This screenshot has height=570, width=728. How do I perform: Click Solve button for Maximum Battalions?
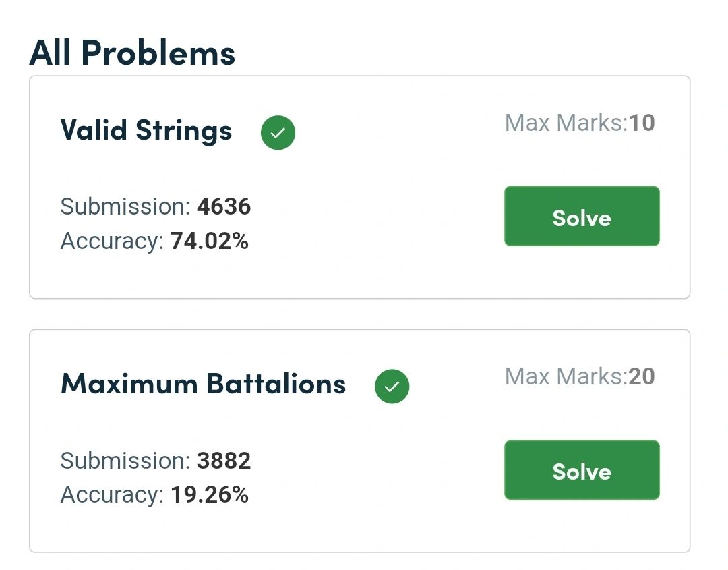[582, 470]
